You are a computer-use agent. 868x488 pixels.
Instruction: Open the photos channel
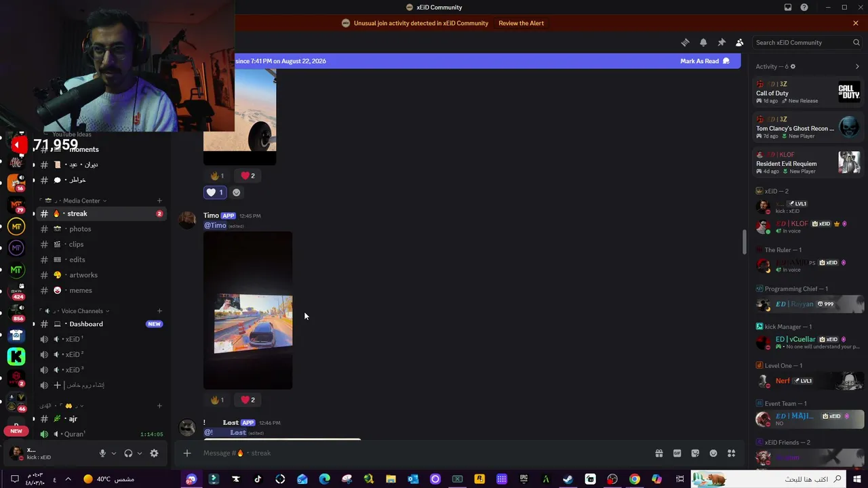(102, 229)
